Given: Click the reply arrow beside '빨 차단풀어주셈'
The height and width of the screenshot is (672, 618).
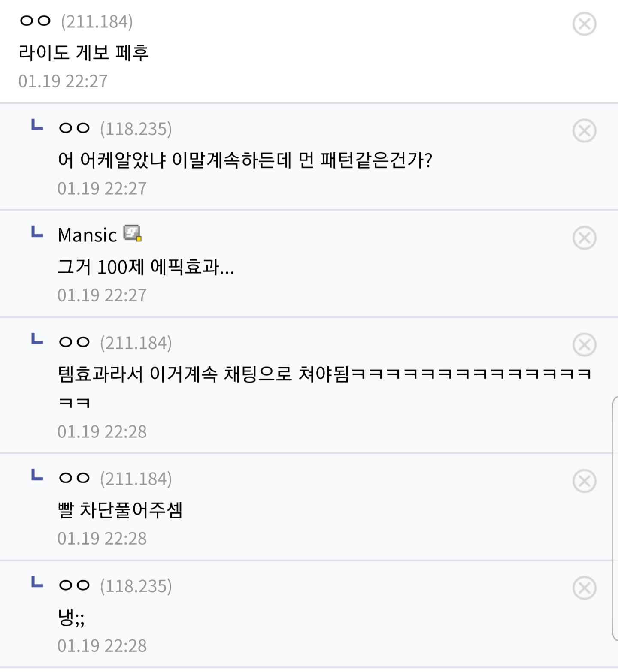Looking at the screenshot, I should 37,475.
